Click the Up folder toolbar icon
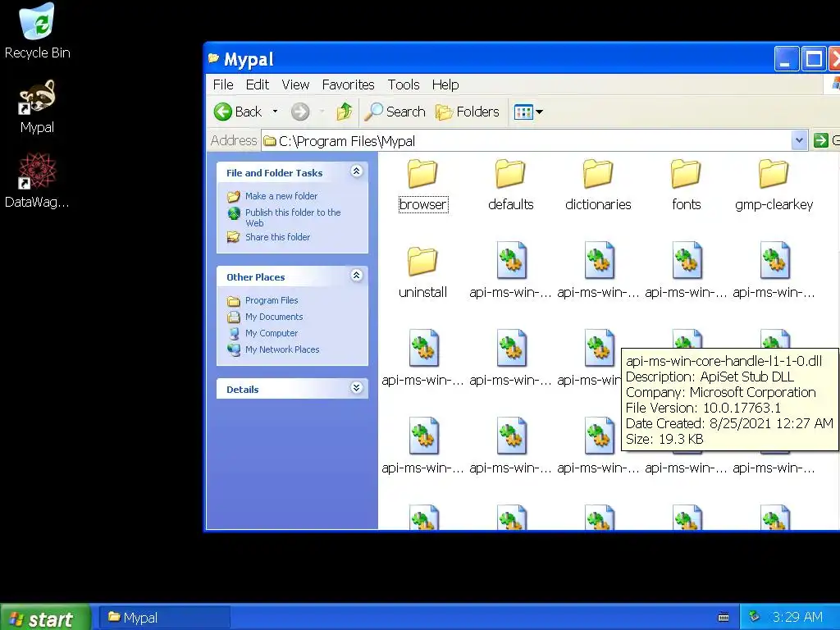Screen dimensions: 840x630 [x=345, y=112]
